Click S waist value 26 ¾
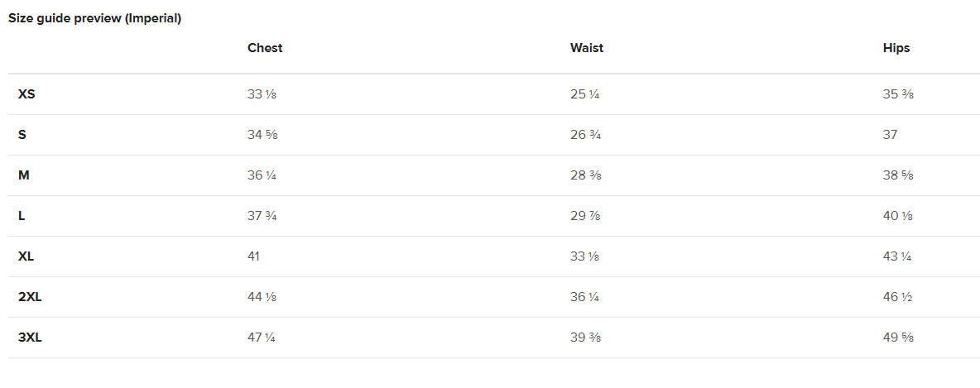The height and width of the screenshot is (388, 980). tap(584, 135)
